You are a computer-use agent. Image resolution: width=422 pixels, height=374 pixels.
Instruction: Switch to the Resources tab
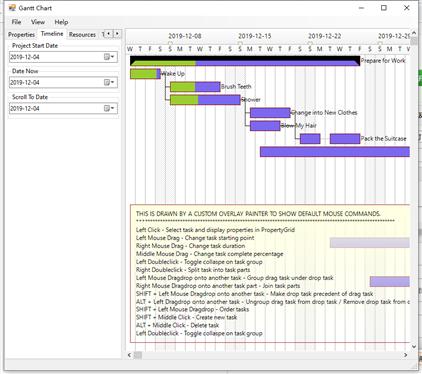(82, 34)
